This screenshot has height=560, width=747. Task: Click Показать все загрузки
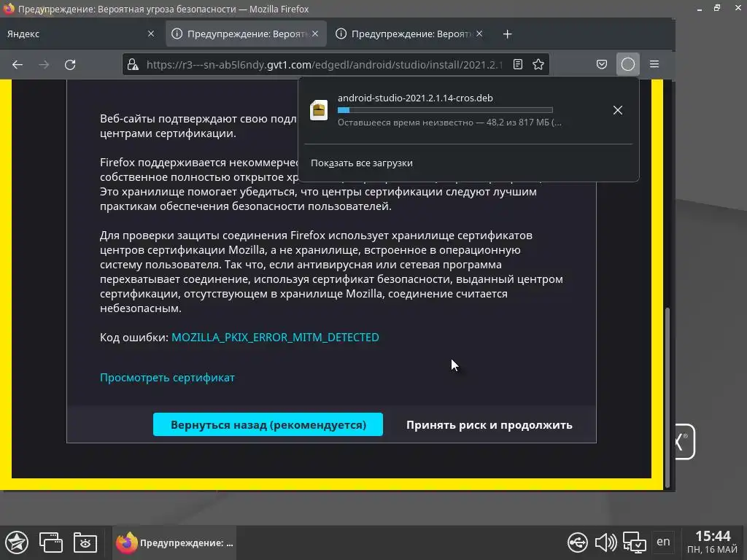[362, 163]
